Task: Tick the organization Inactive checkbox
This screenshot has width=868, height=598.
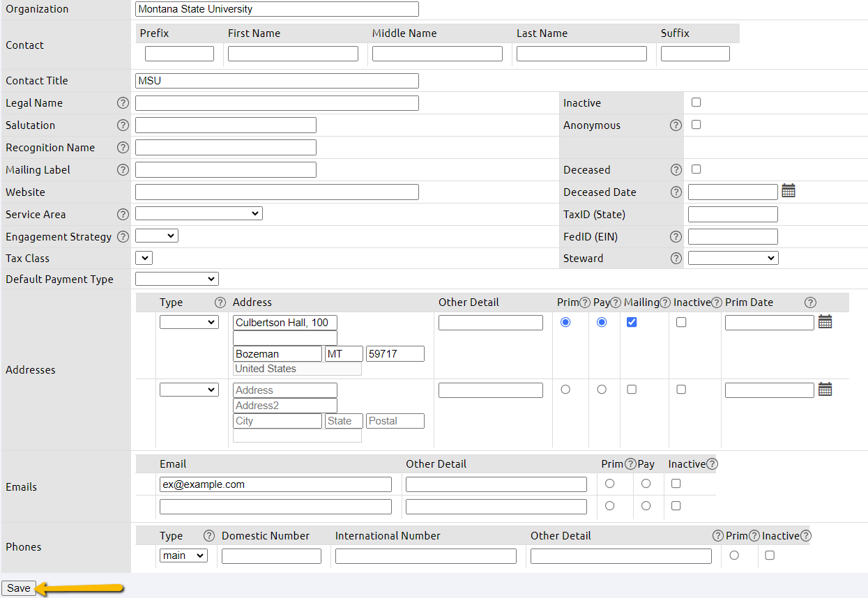Action: click(696, 102)
